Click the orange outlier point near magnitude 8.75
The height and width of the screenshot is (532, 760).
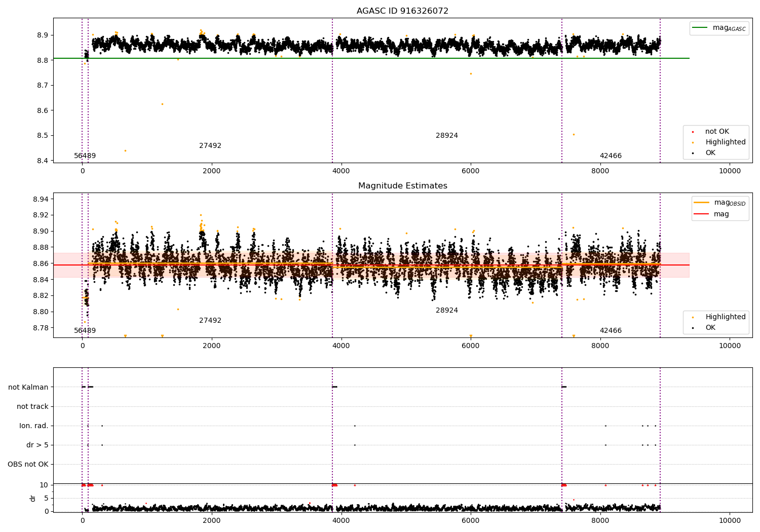471,73
